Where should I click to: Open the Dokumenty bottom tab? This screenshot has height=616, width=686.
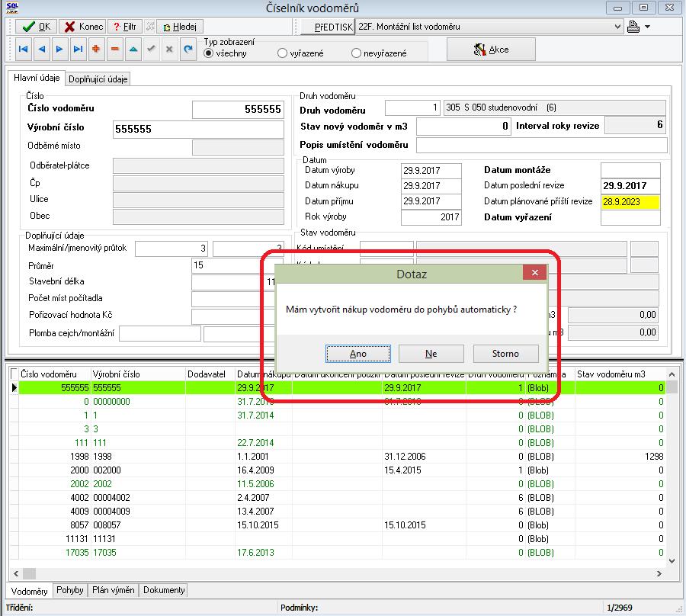pyautogui.click(x=164, y=590)
